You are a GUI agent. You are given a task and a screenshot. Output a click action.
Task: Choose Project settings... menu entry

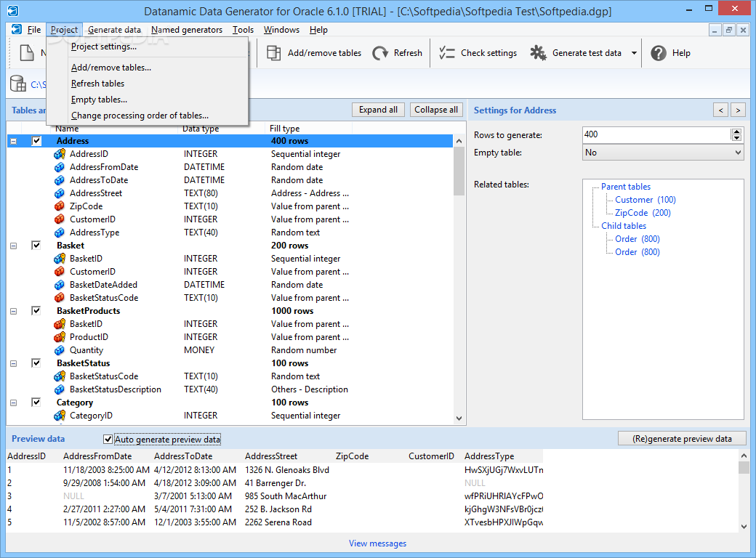[104, 46]
